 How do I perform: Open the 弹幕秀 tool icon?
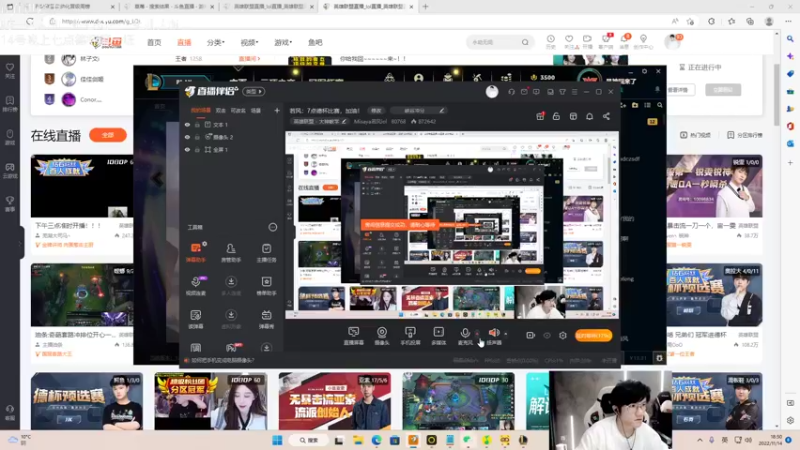(266, 318)
